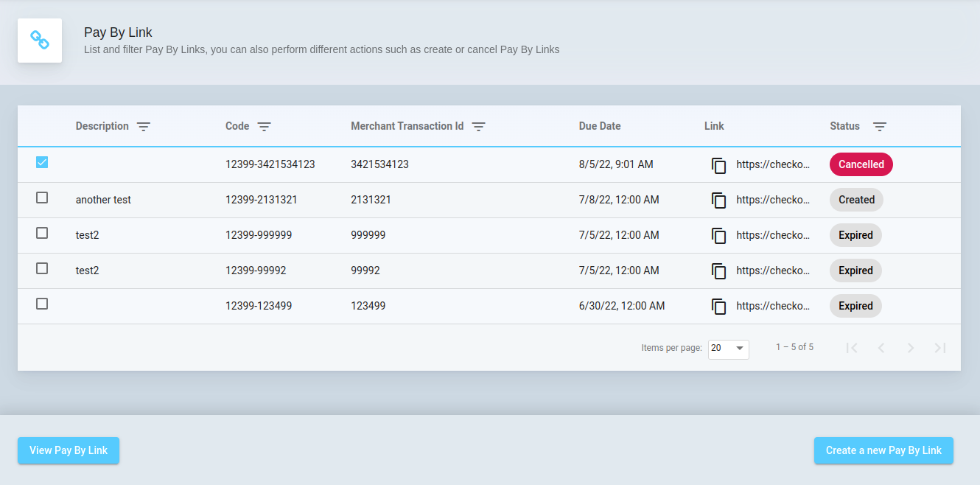The width and height of the screenshot is (980, 485).
Task: Open the Merchant Transaction Id filter
Action: click(479, 127)
